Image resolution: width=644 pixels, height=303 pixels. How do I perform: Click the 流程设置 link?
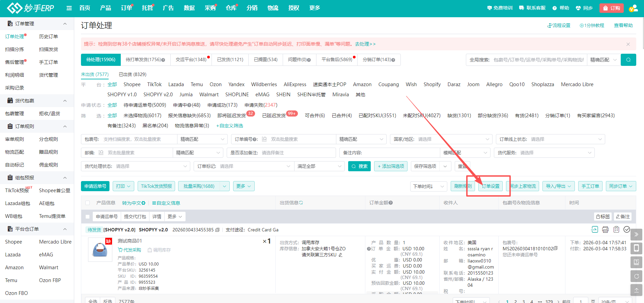(559, 25)
